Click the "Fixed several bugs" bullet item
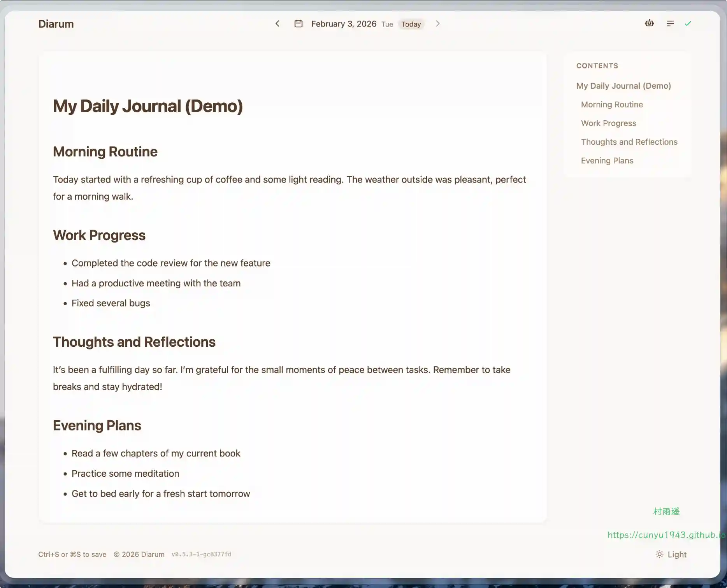 tap(111, 303)
